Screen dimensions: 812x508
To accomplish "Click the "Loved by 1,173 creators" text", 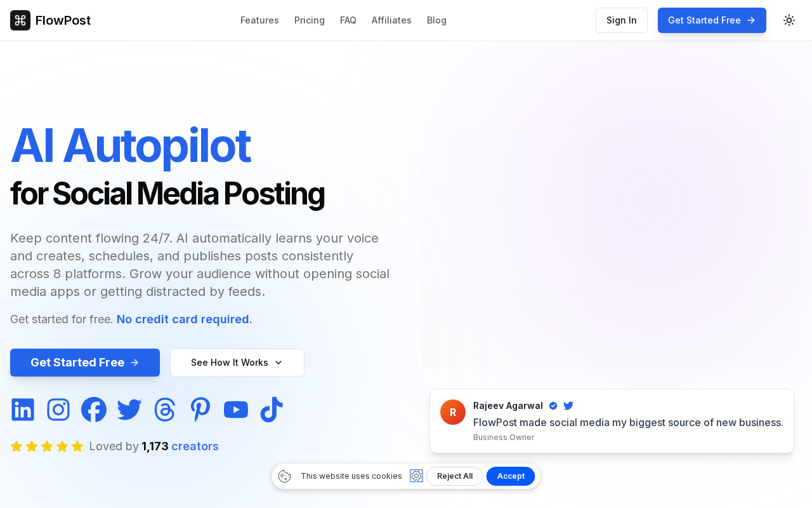I will coord(154,446).
